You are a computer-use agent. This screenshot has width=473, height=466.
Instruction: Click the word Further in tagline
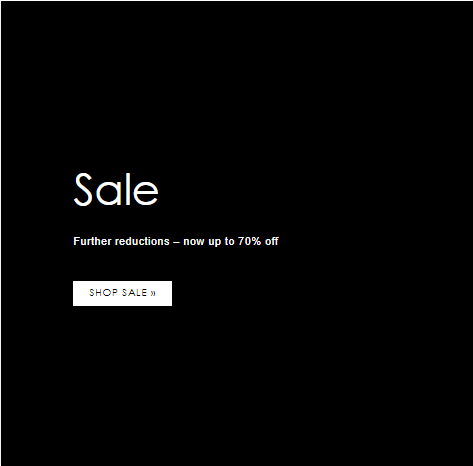point(92,241)
